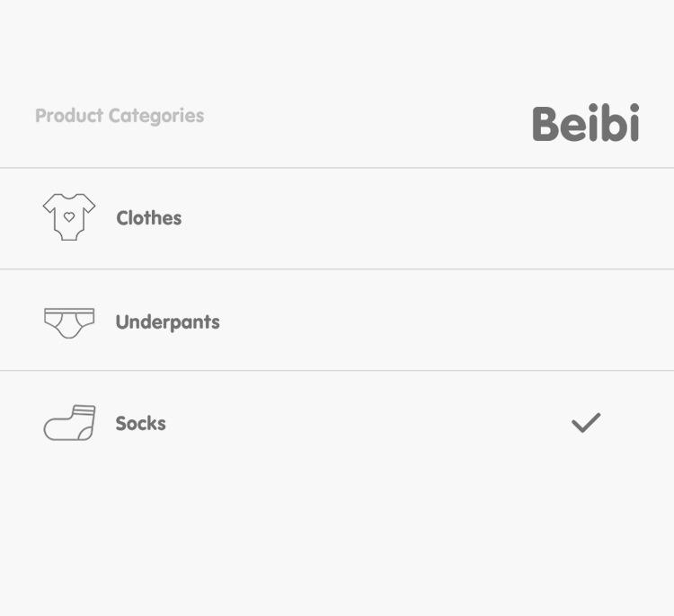Uncheck the checkmark next to Socks
The image size is (674, 616).
click(586, 422)
